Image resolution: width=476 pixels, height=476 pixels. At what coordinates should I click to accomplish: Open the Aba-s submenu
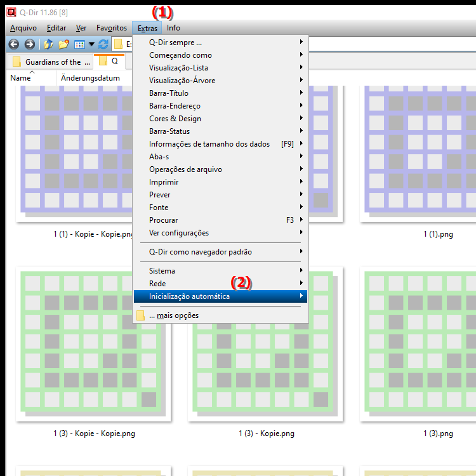[x=220, y=157]
